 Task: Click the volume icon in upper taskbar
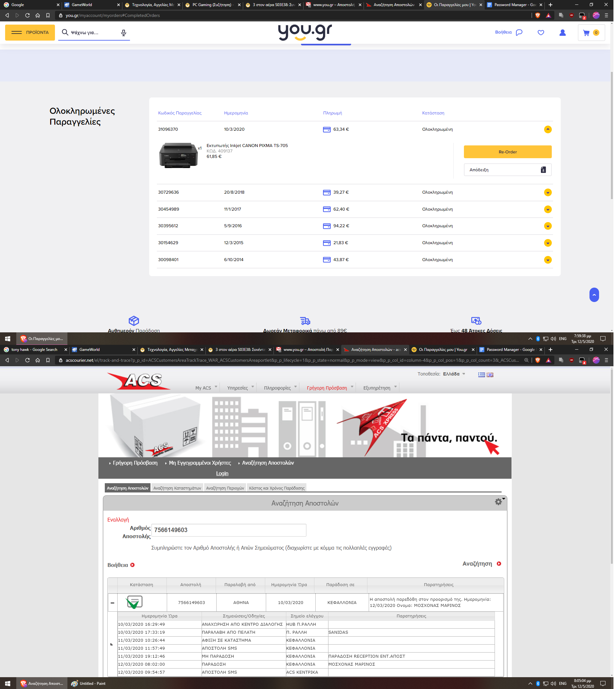[553, 338]
